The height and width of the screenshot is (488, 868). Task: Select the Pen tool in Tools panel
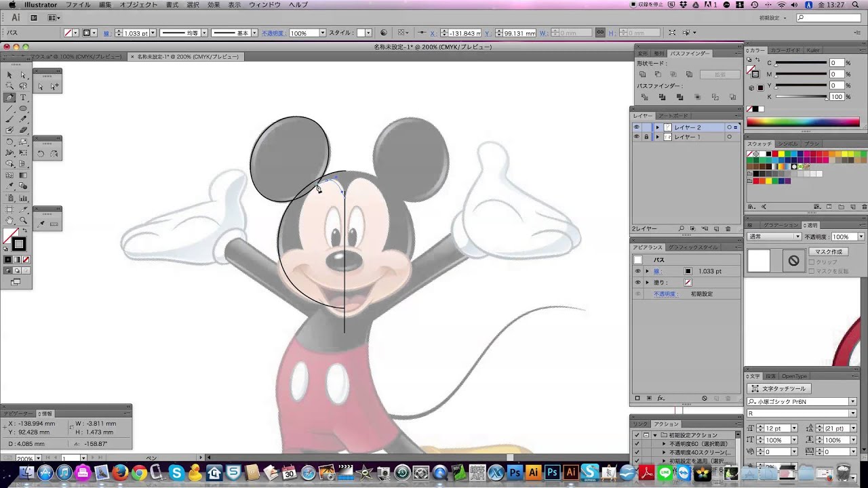coord(9,98)
